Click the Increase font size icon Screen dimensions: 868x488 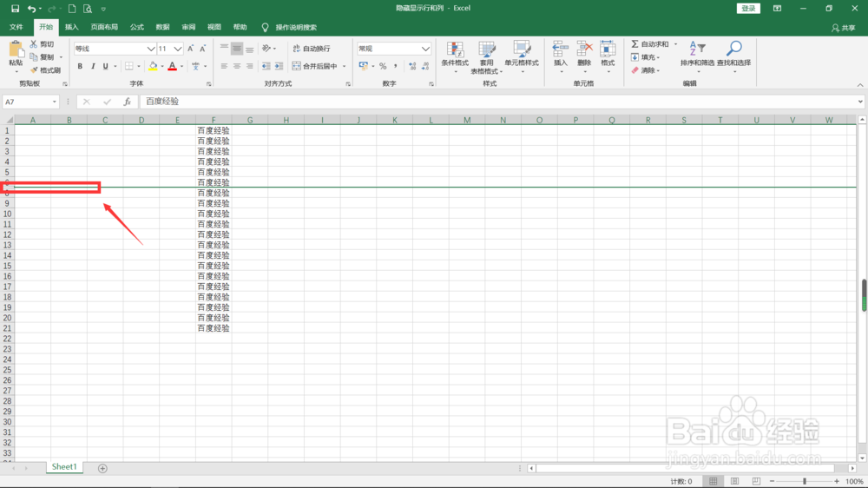tap(190, 49)
